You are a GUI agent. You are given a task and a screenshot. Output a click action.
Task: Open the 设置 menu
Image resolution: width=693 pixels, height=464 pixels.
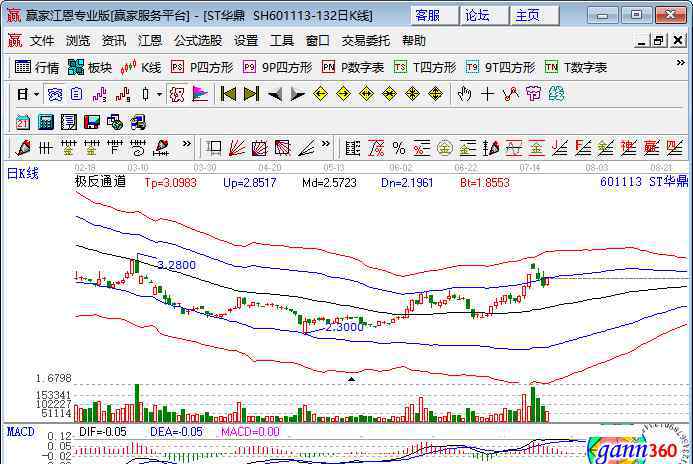(x=246, y=41)
